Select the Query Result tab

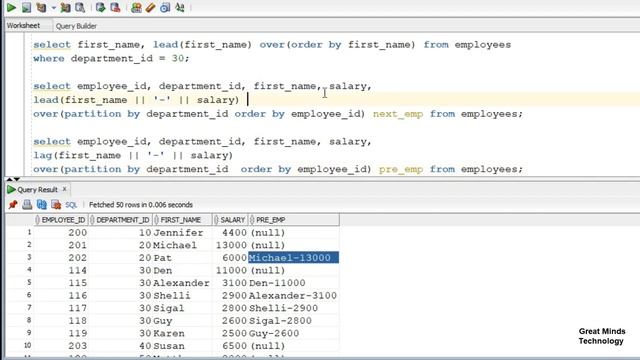[37, 189]
